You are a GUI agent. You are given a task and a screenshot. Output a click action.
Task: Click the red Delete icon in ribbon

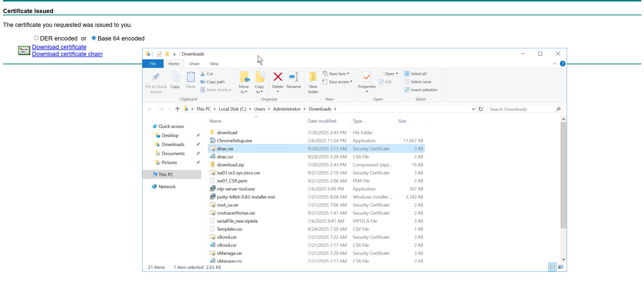point(277,77)
